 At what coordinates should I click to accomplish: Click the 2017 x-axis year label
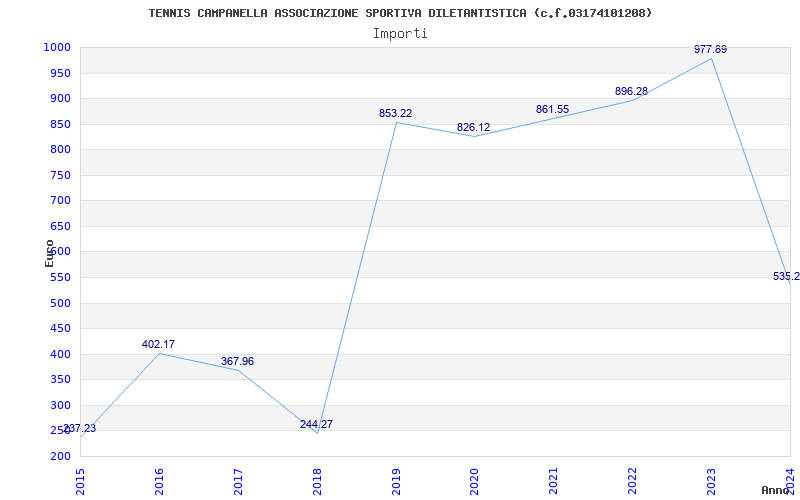tap(238, 482)
